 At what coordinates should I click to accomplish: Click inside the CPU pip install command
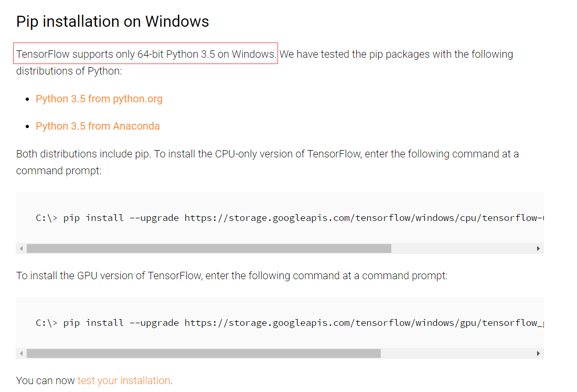coord(290,218)
